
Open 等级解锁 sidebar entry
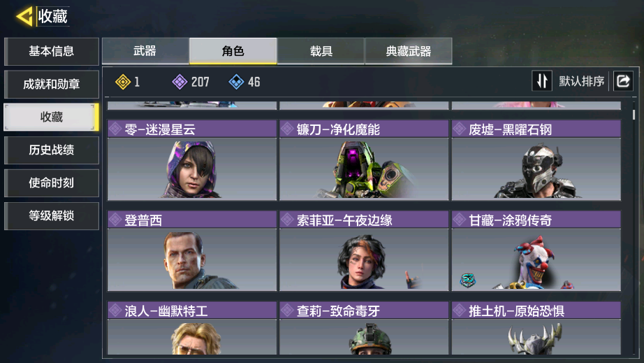[x=52, y=216]
